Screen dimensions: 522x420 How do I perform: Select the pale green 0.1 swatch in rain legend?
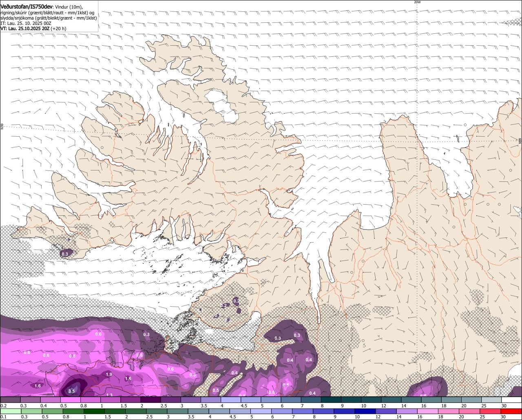click(x=11, y=411)
